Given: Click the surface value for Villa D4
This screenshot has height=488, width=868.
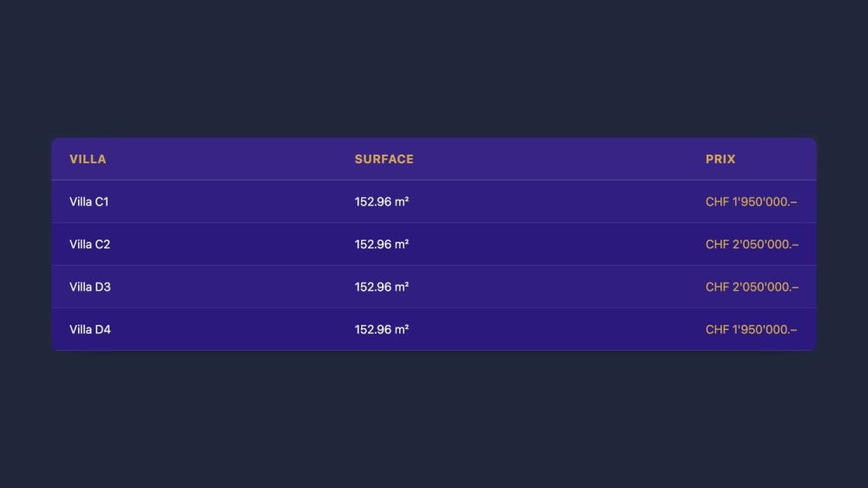Looking at the screenshot, I should [381, 329].
